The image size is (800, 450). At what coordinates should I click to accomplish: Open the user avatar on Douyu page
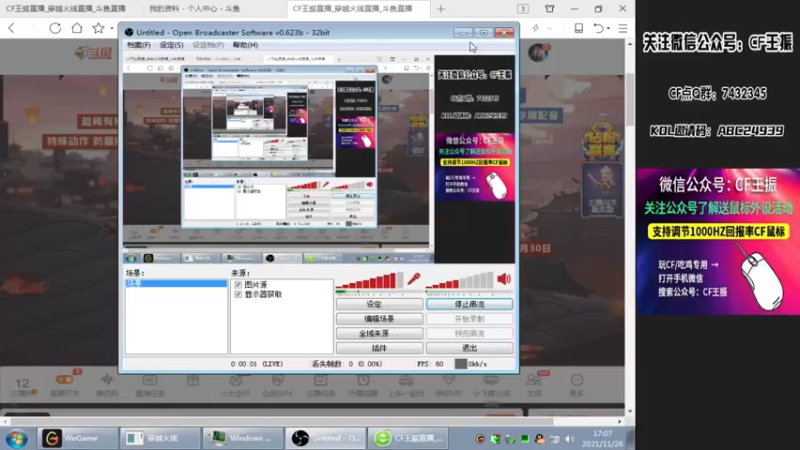[539, 52]
